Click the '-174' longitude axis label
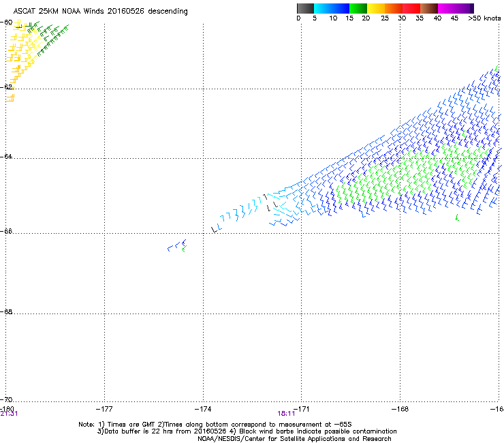Image resolution: width=504 pixels, height=443 pixels. [x=203, y=409]
